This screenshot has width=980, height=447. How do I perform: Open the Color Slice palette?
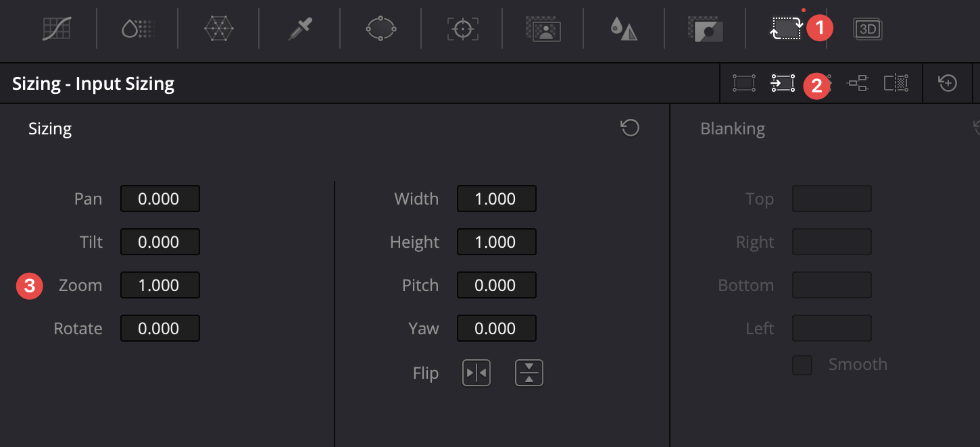[x=138, y=28]
